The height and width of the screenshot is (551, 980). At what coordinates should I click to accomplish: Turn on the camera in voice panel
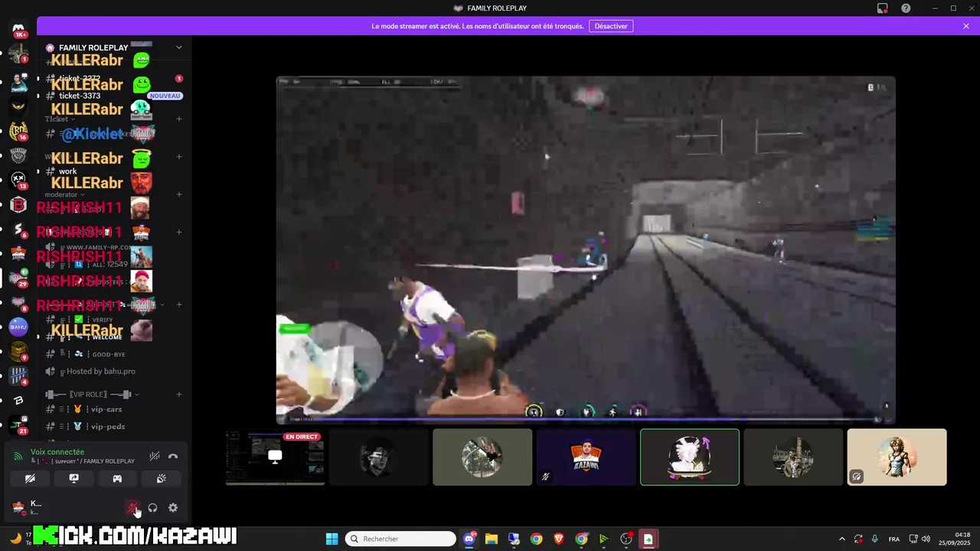pyautogui.click(x=30, y=478)
